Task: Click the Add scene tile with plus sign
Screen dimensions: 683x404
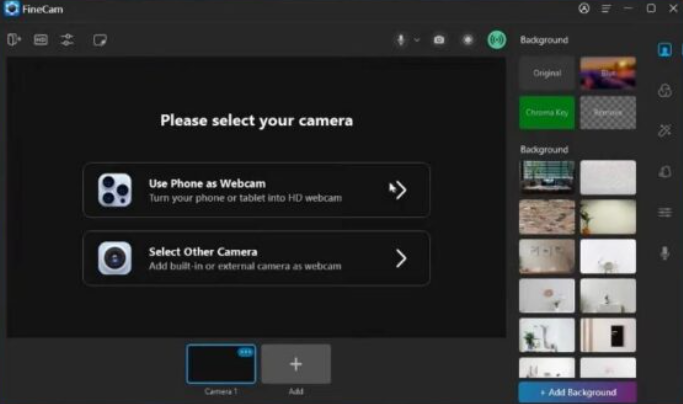Action: (296, 364)
